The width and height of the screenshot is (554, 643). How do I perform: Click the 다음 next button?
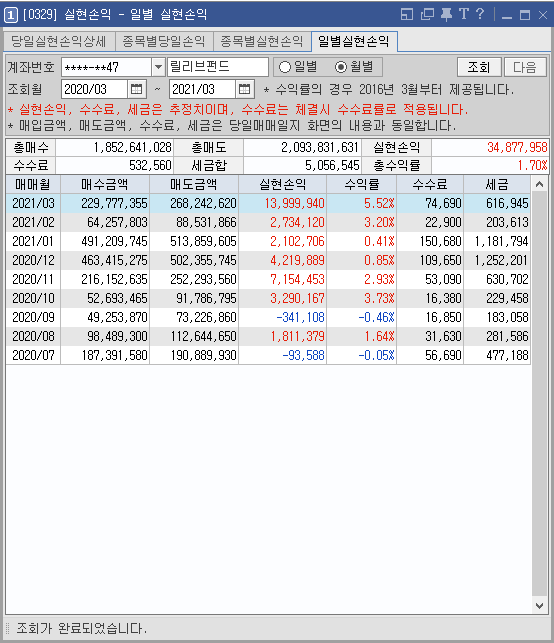pos(525,67)
